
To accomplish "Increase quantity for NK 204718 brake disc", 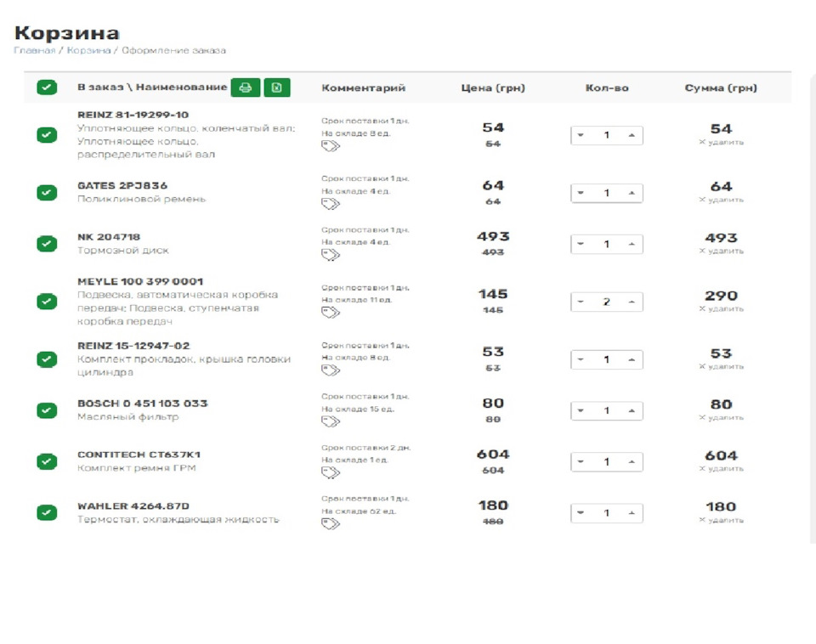I will tap(632, 244).
